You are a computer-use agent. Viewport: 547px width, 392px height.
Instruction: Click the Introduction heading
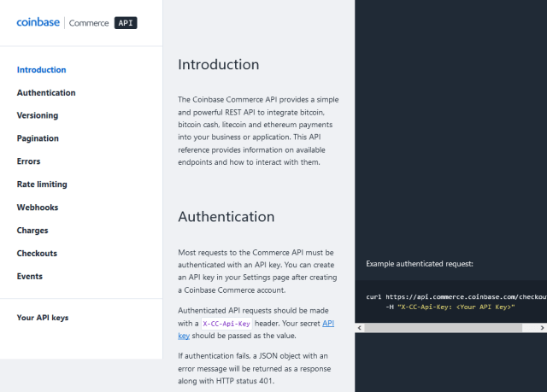coord(219,64)
